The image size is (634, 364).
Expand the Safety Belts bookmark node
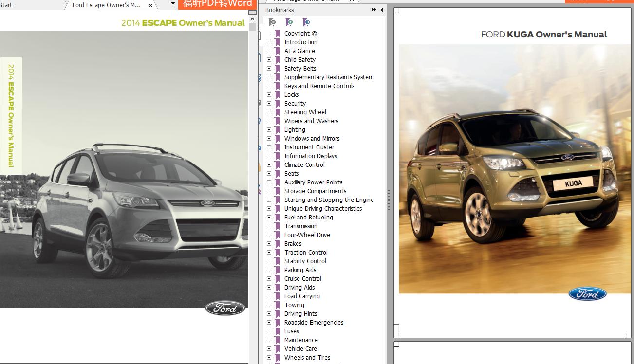coord(269,69)
